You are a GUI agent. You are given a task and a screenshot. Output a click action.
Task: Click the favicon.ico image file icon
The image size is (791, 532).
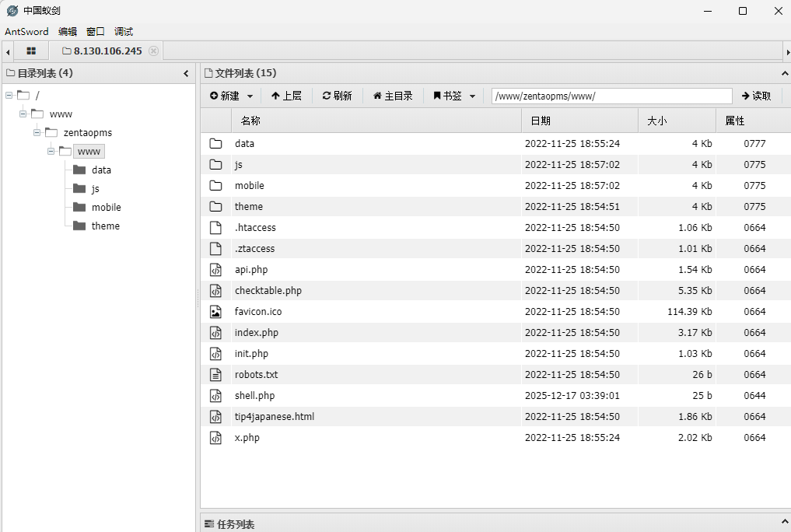[x=215, y=311]
